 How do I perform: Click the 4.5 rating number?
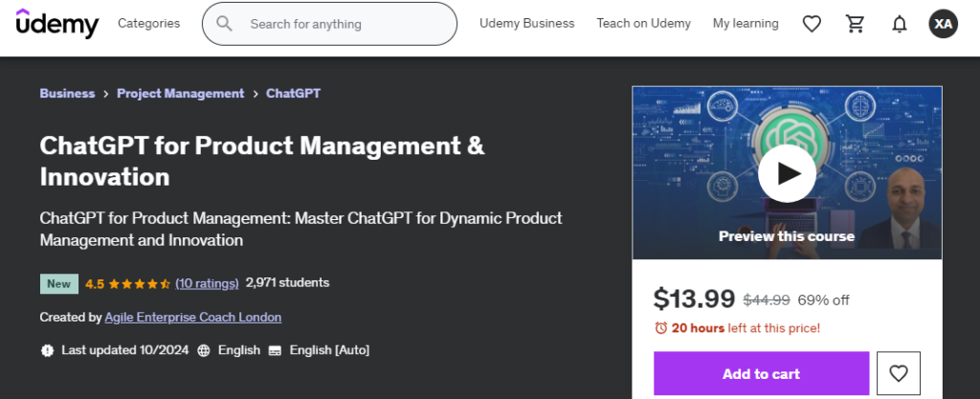pyautogui.click(x=95, y=284)
